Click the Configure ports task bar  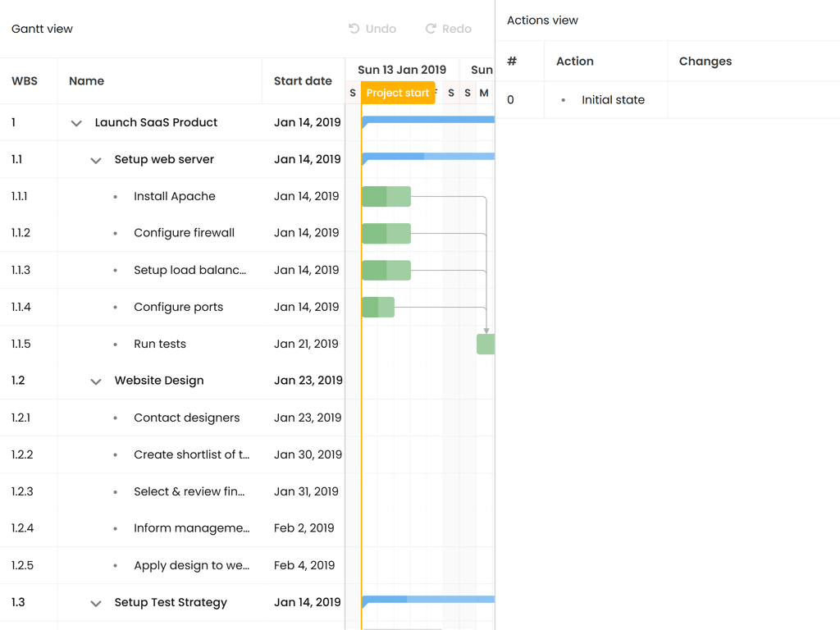tap(378, 308)
